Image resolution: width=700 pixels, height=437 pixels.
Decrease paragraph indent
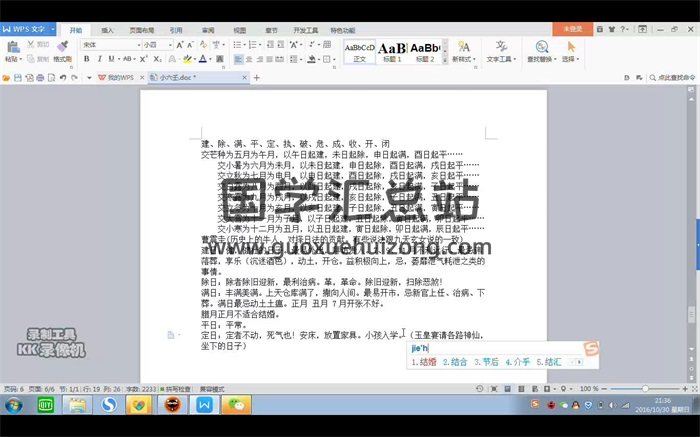click(270, 45)
